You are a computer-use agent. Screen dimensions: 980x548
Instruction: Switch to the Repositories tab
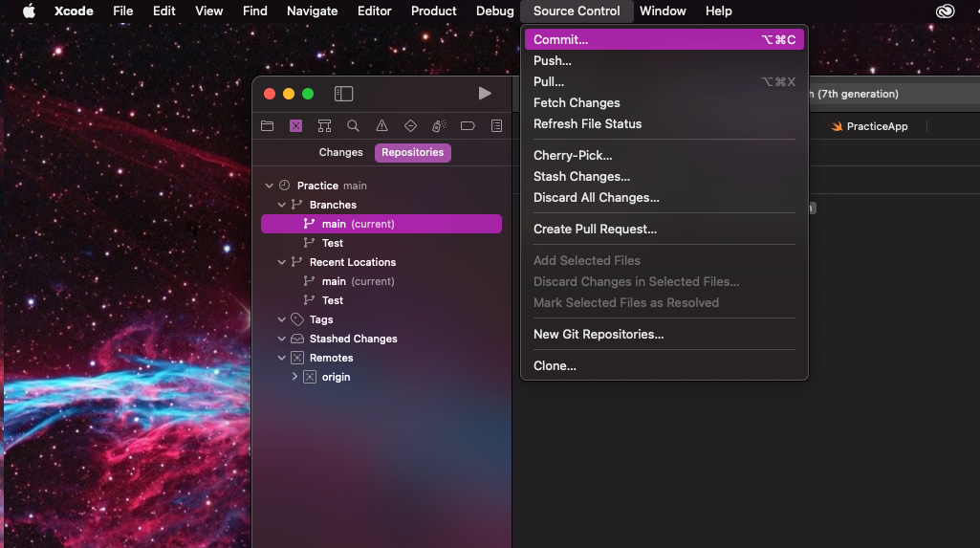pyautogui.click(x=412, y=152)
